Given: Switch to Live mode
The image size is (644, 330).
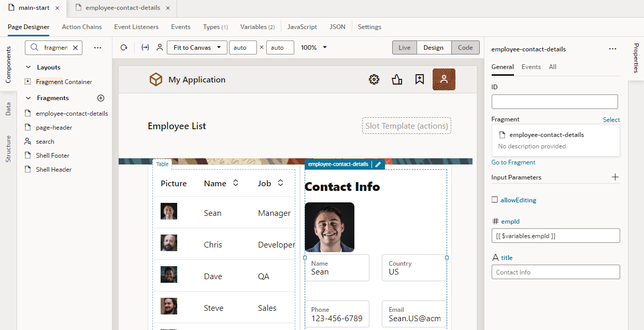Looking at the screenshot, I should [405, 48].
